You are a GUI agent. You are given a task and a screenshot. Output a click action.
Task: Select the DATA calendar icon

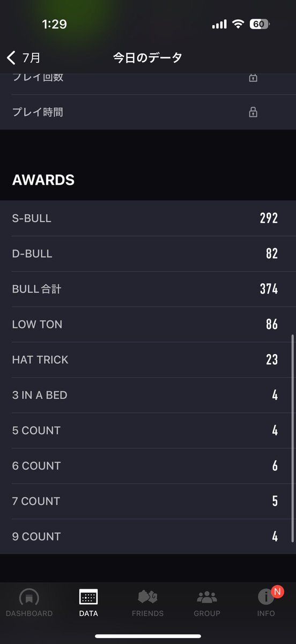[x=88, y=597]
